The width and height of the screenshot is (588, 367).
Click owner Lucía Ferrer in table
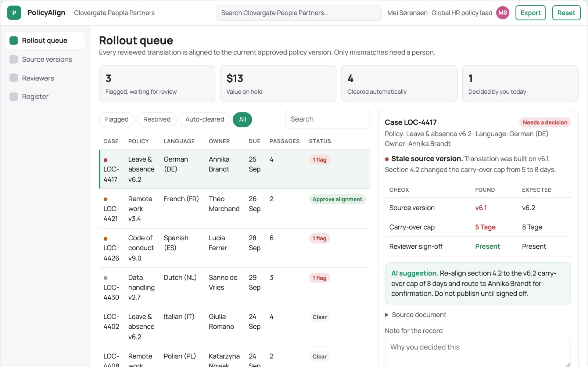pyautogui.click(x=218, y=243)
